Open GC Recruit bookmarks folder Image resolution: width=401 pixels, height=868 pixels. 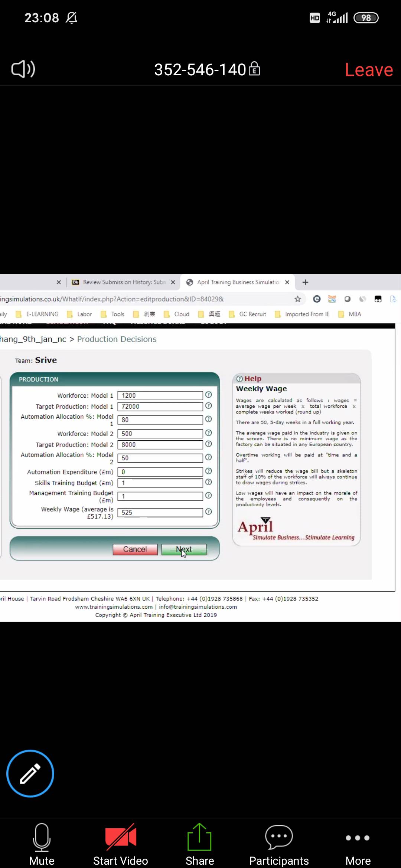tap(248, 314)
